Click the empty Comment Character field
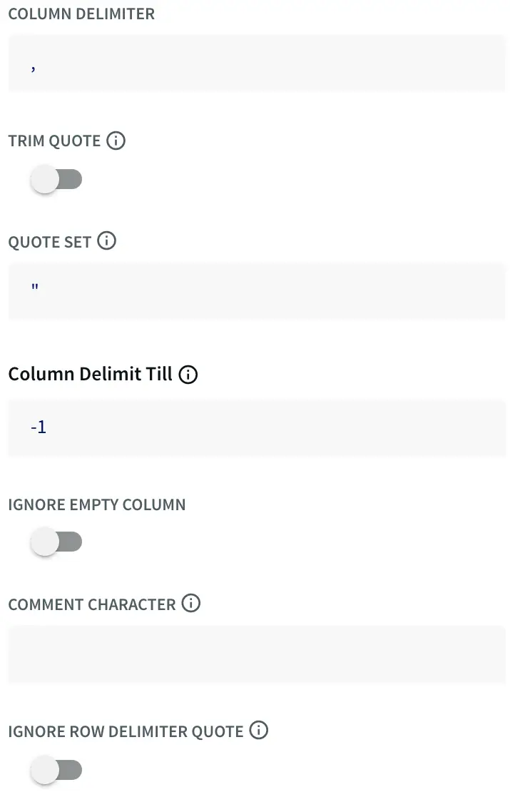510x812 pixels. point(257,654)
